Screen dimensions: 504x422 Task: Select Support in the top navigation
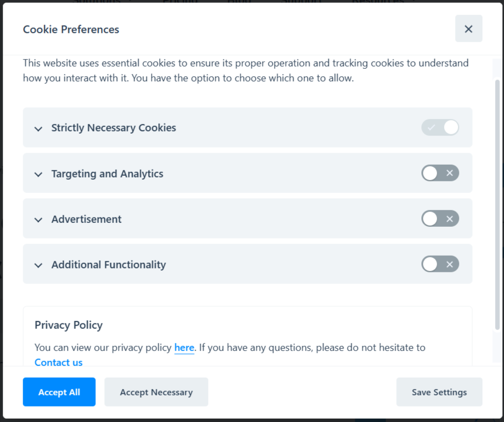(302, 2)
